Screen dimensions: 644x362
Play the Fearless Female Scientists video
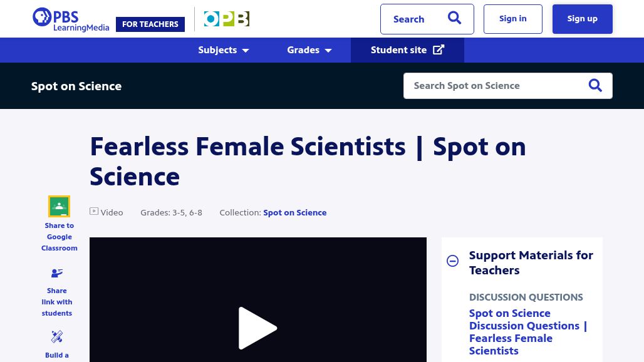coord(257,328)
